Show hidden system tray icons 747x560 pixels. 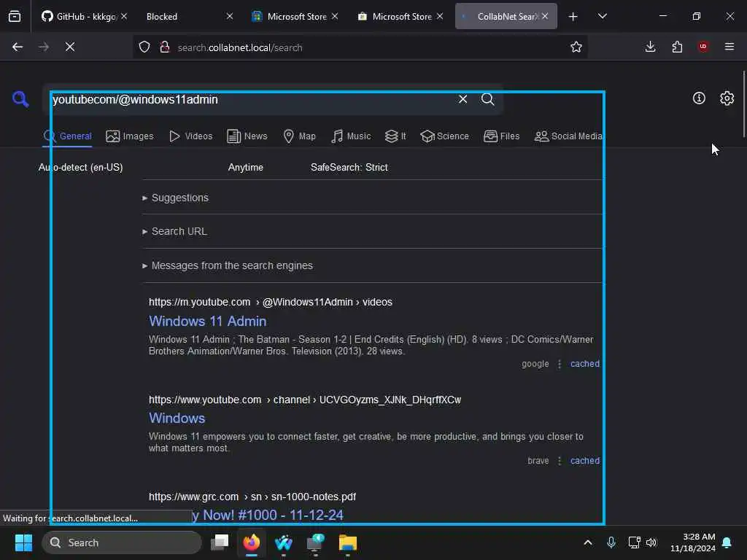coord(588,542)
